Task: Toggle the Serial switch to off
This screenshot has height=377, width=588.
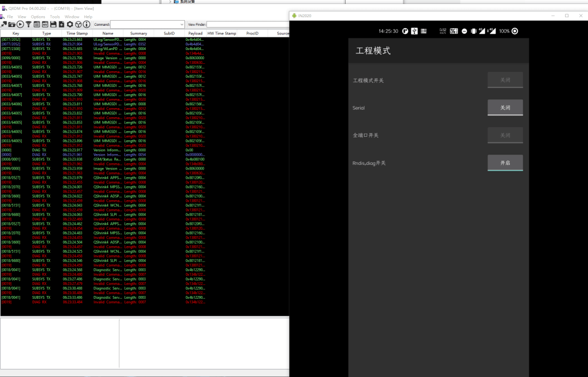Action: pyautogui.click(x=505, y=107)
